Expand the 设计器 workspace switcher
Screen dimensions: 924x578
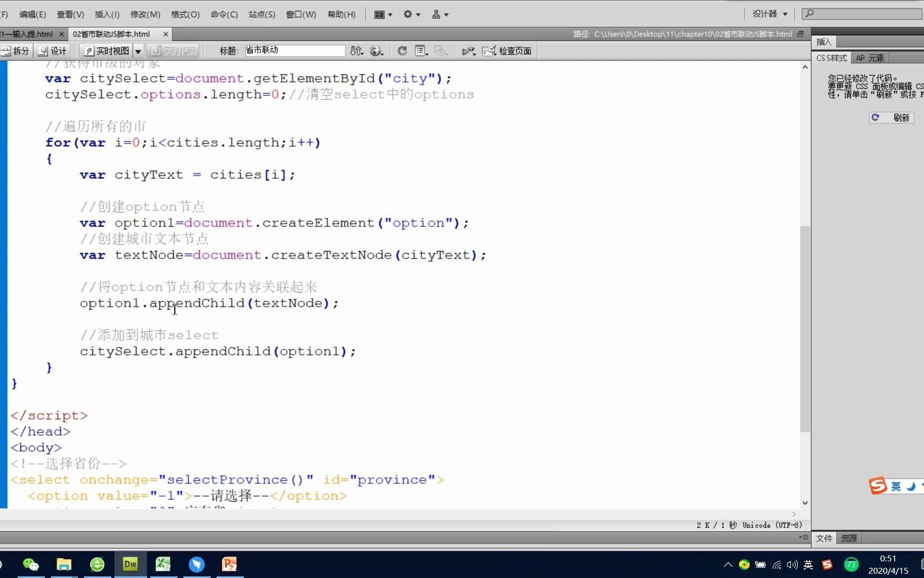pos(769,14)
